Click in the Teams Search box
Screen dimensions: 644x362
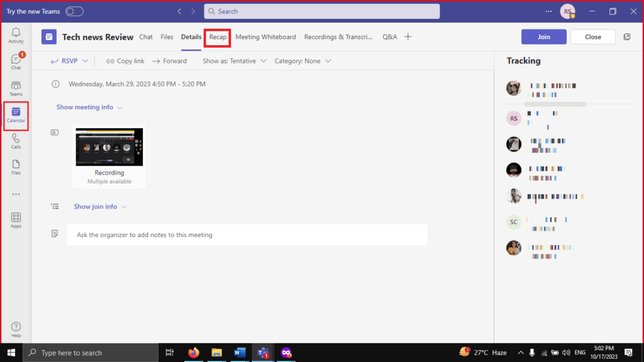click(x=321, y=11)
